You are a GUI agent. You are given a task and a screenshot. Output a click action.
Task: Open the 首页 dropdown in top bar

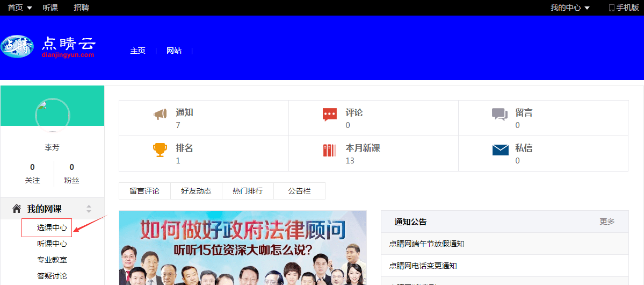tap(19, 8)
